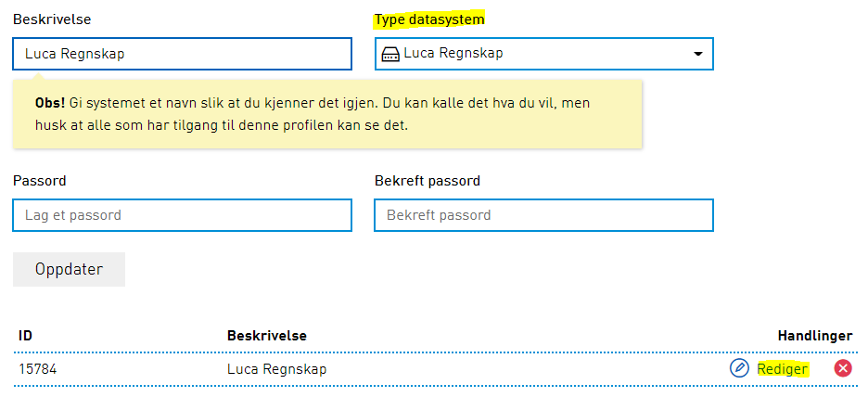Click the datasystem icon inside the dropdown
Image resolution: width=868 pixels, height=397 pixels.
click(x=390, y=54)
